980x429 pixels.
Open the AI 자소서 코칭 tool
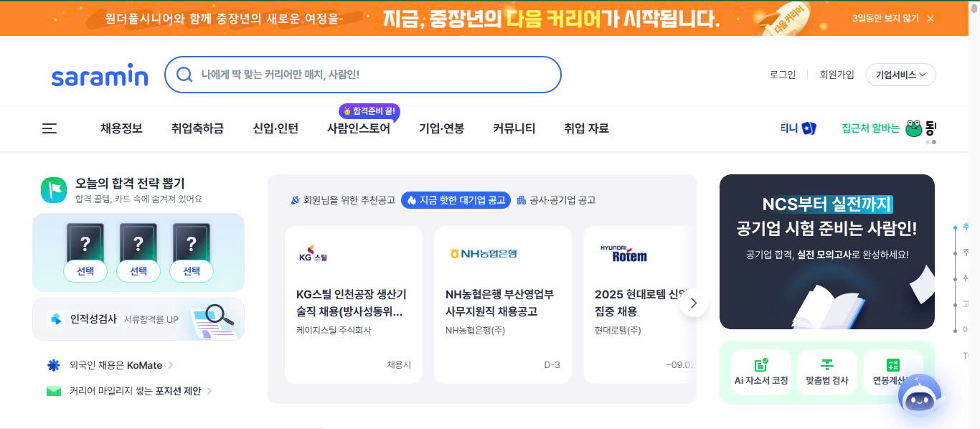tap(760, 372)
